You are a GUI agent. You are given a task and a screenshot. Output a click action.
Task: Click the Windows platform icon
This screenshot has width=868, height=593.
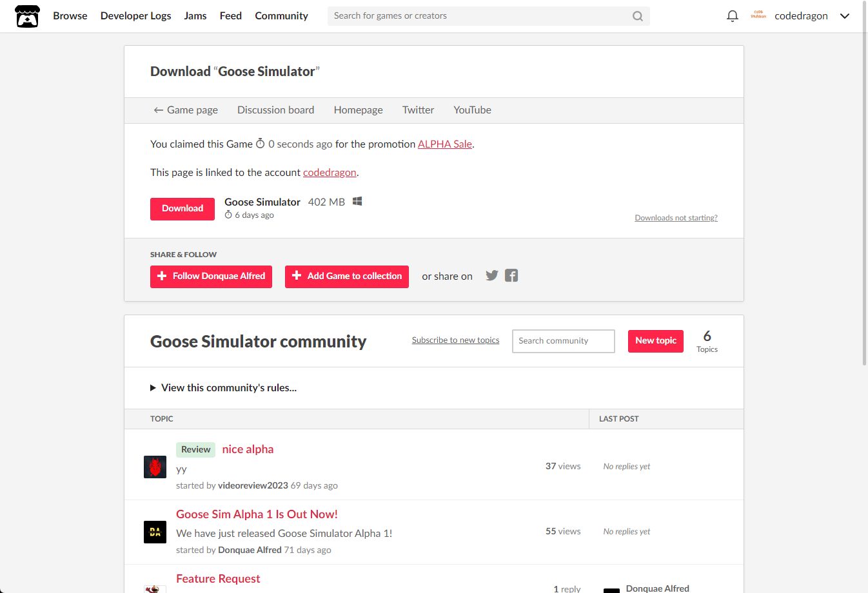[x=357, y=202]
